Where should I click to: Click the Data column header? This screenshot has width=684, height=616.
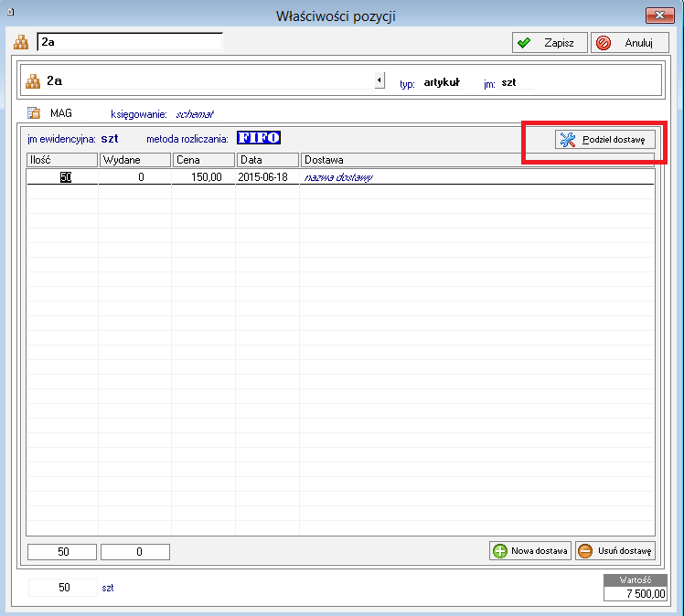coord(267,160)
